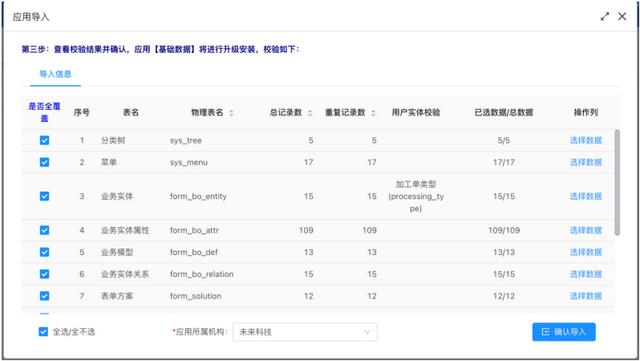The width and height of the screenshot is (640, 361).
Task: Click the 业务实体属性 table name
Action: click(x=125, y=230)
